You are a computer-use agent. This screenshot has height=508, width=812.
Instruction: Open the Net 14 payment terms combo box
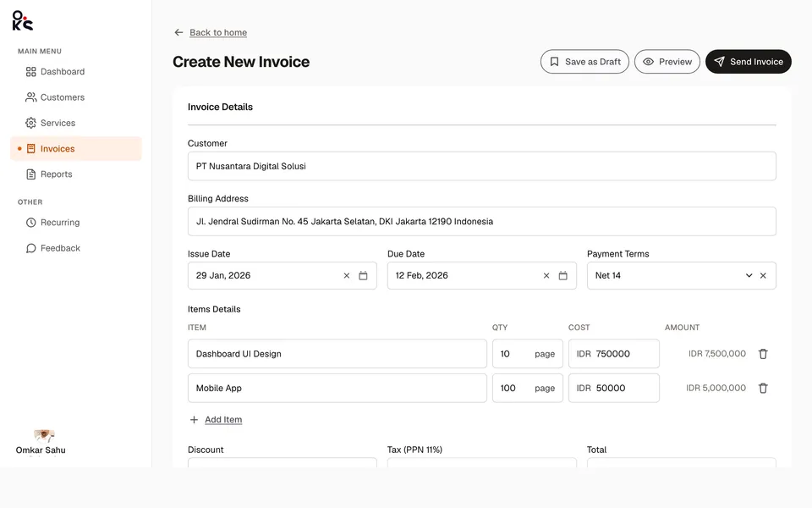pos(682,276)
